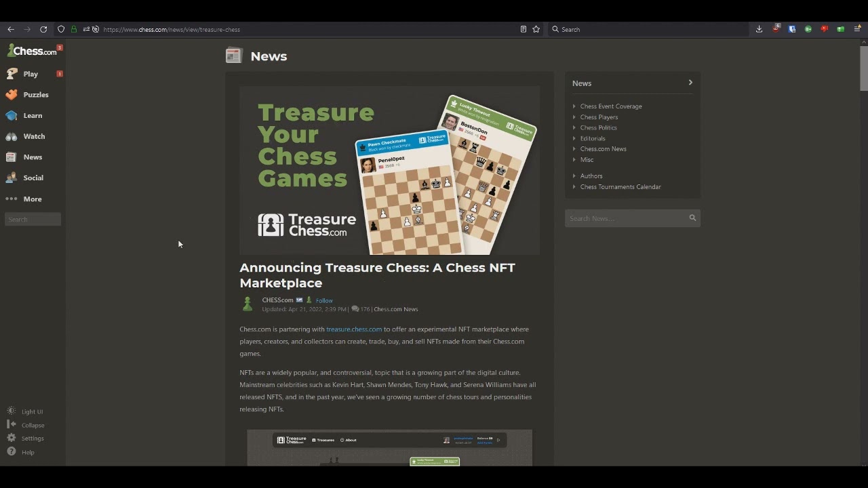Click the Treasure Your Chess Games banner image
868x488 pixels.
389,170
